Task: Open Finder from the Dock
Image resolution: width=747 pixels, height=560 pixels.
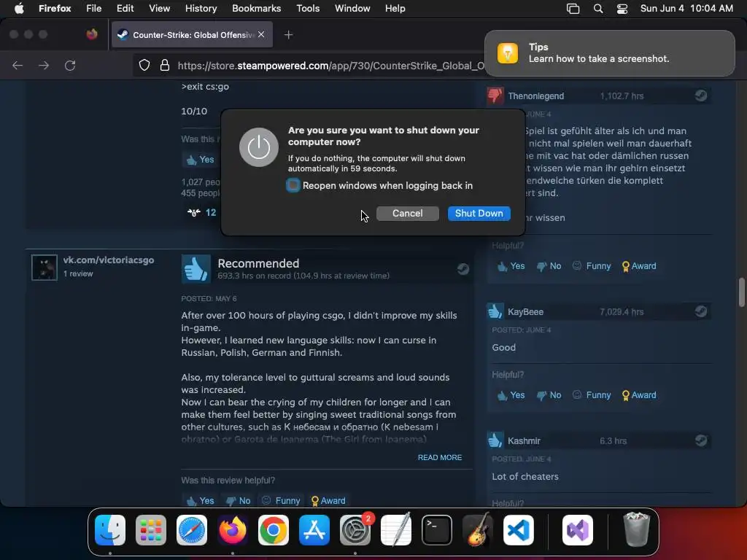Action: click(110, 530)
